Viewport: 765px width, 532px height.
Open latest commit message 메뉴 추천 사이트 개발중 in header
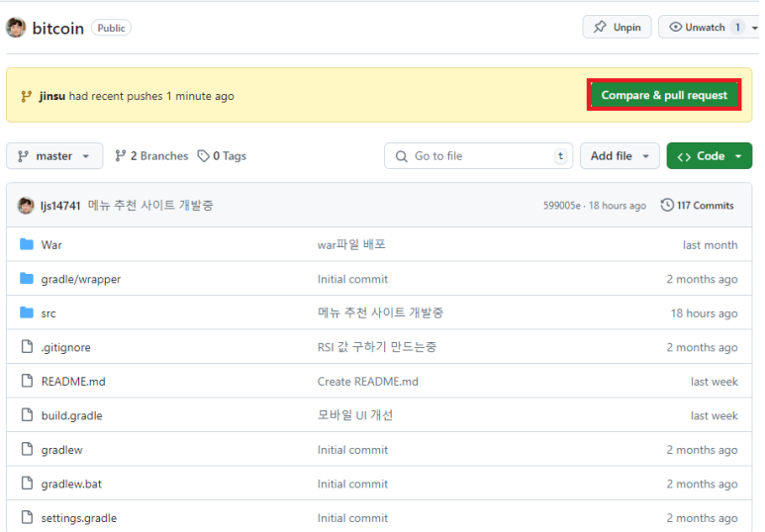150,206
